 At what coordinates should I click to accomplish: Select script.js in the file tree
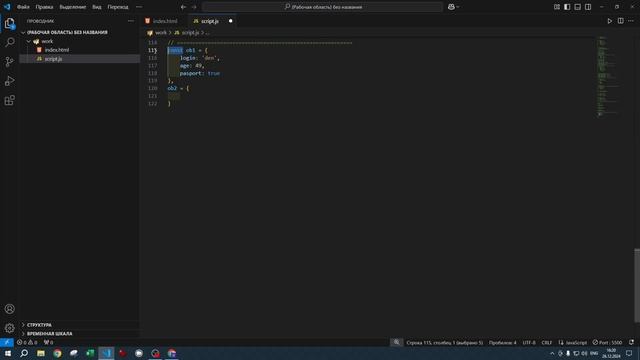[x=53, y=59]
